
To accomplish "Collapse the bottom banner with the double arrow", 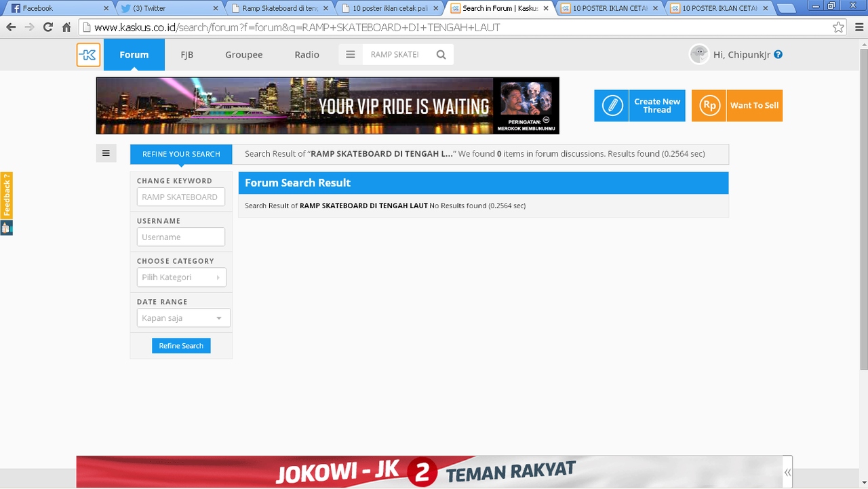I will pos(787,472).
